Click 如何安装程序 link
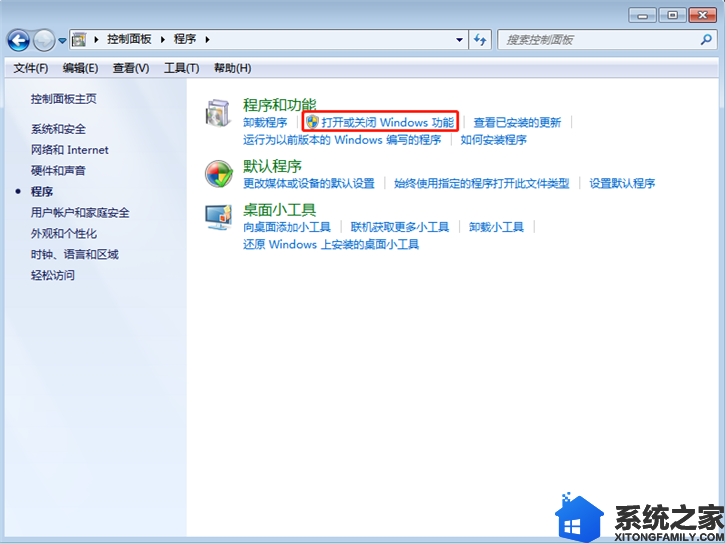 [493, 140]
